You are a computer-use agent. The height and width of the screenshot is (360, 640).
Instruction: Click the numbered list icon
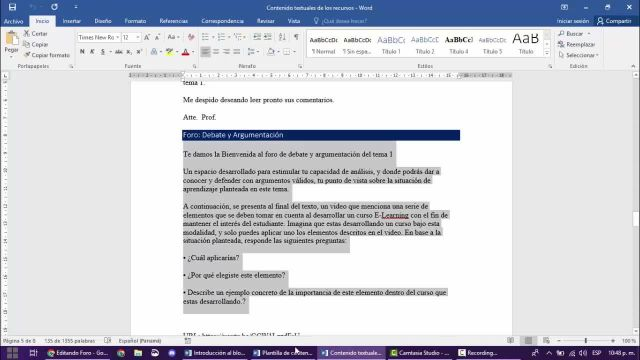point(221,37)
